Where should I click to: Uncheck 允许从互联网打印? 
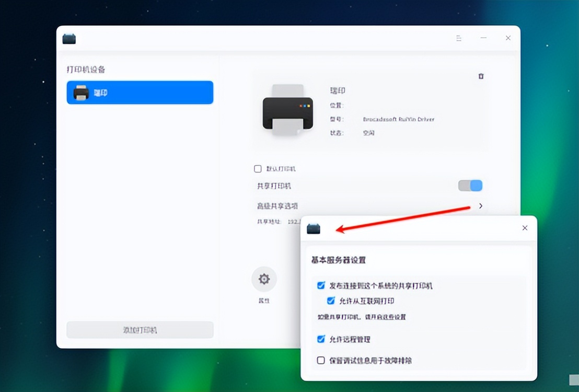[330, 301]
